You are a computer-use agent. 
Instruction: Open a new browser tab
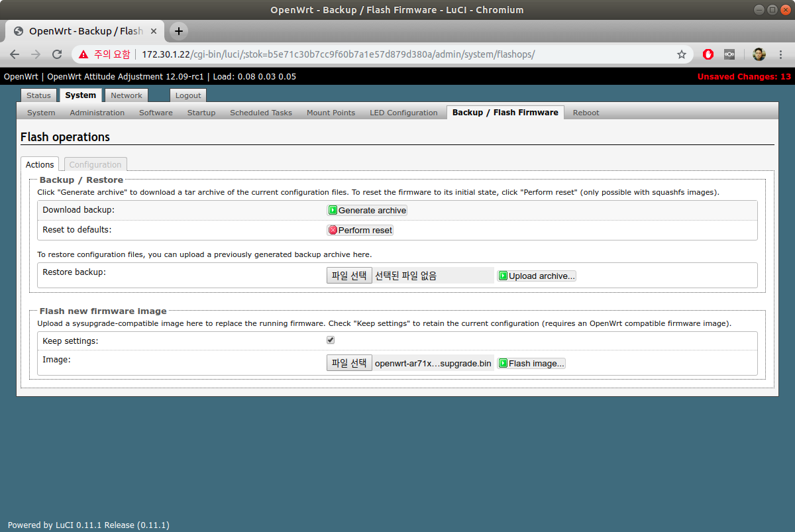pos(178,31)
